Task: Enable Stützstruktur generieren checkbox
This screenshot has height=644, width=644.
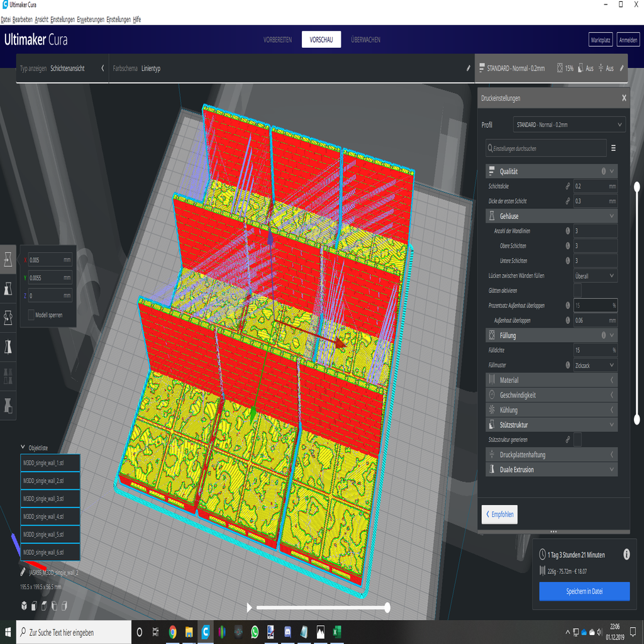Action: coord(577,440)
